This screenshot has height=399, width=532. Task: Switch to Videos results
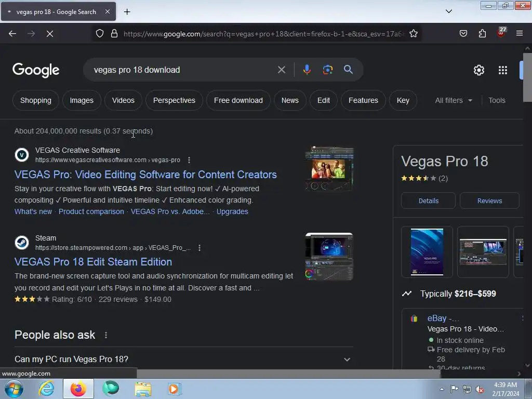click(123, 100)
